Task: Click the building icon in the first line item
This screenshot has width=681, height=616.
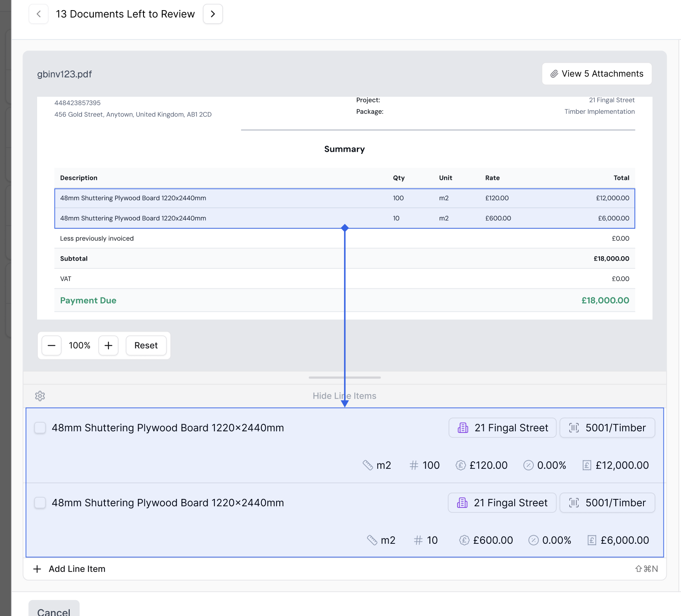Action: click(x=463, y=428)
